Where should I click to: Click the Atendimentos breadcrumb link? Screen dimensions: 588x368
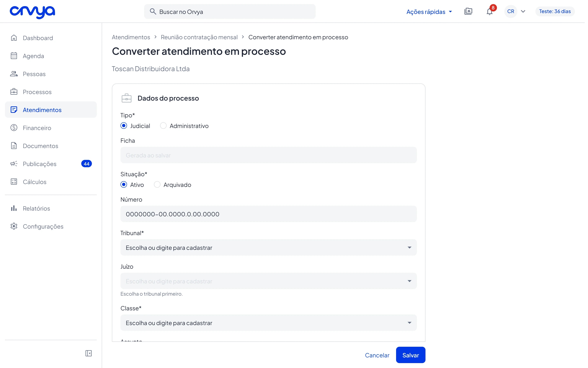click(131, 37)
